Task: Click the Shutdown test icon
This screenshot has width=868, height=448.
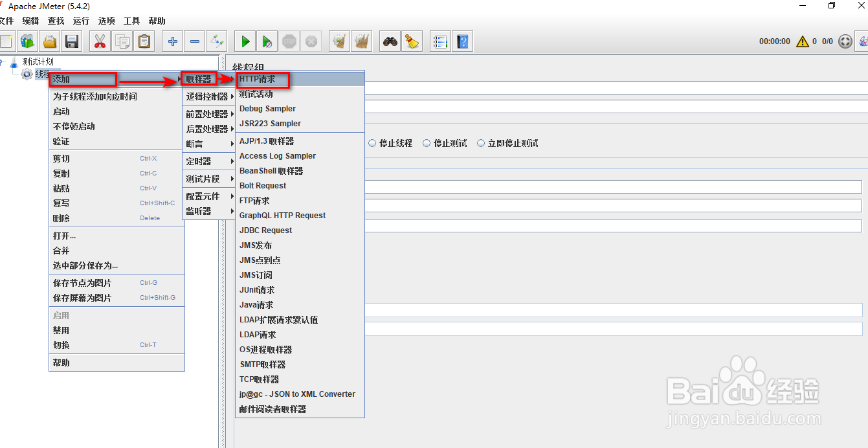Action: [311, 41]
